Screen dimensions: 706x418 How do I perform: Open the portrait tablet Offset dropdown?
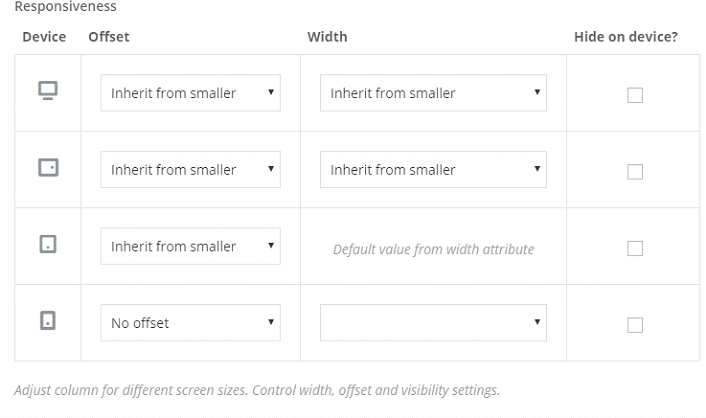[x=190, y=246]
